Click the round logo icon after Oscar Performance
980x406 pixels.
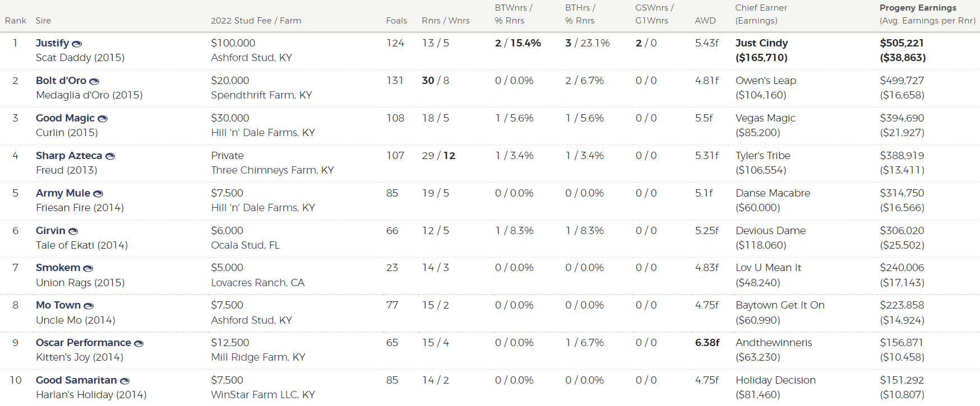click(x=139, y=343)
